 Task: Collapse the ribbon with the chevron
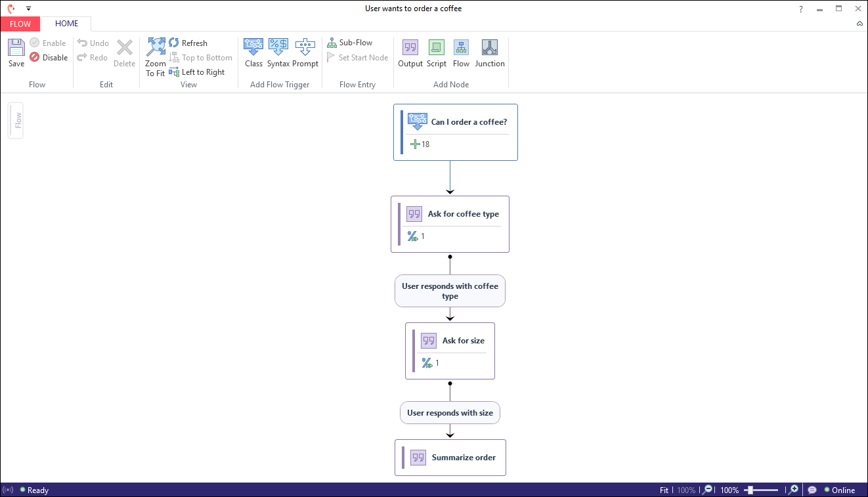pyautogui.click(x=859, y=24)
